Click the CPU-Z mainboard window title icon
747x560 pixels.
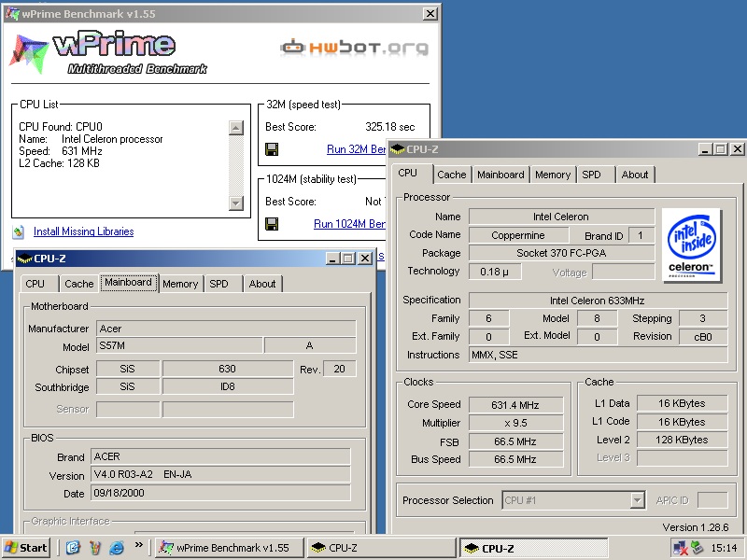24,259
